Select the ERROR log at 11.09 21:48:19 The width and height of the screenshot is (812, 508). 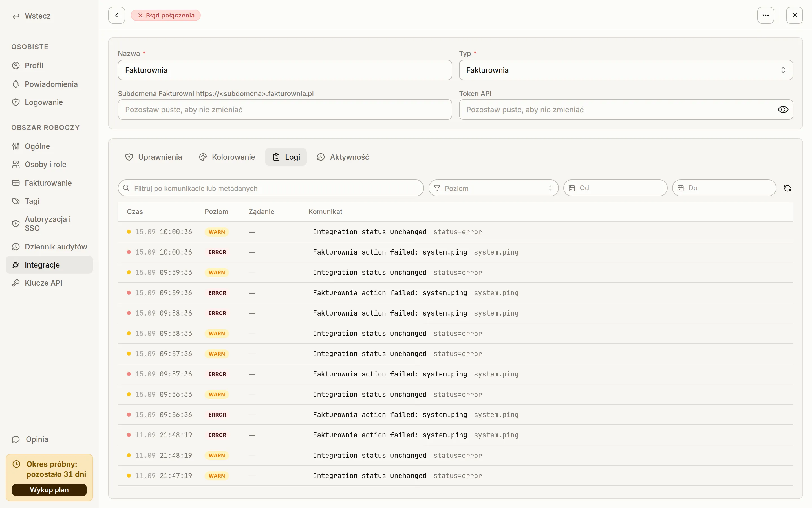click(x=455, y=435)
